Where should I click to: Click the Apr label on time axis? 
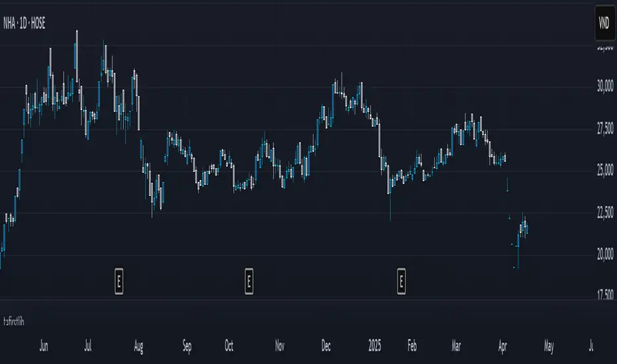(502, 346)
